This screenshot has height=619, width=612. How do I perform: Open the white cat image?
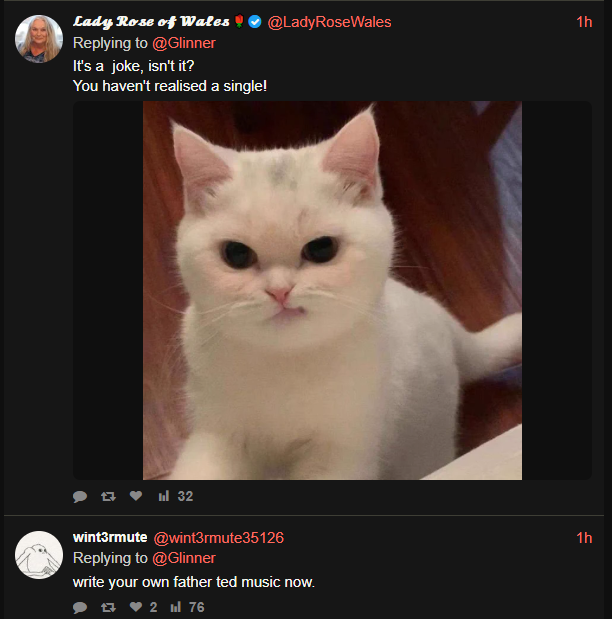pyautogui.click(x=332, y=290)
